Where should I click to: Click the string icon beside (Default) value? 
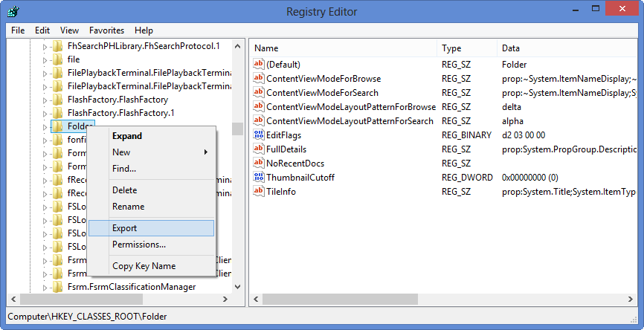tap(259, 65)
